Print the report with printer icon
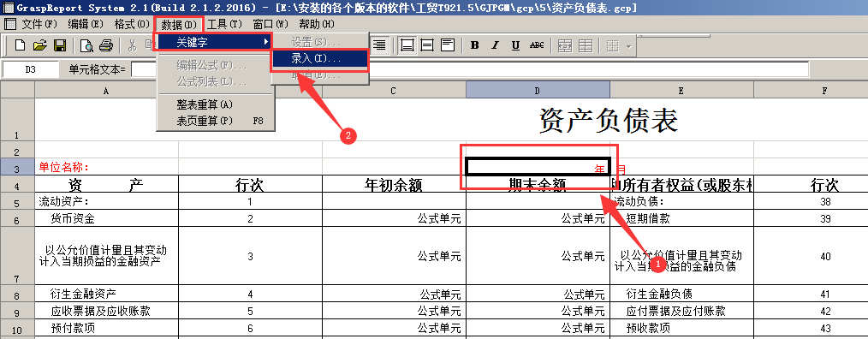The image size is (868, 339). click(x=106, y=45)
